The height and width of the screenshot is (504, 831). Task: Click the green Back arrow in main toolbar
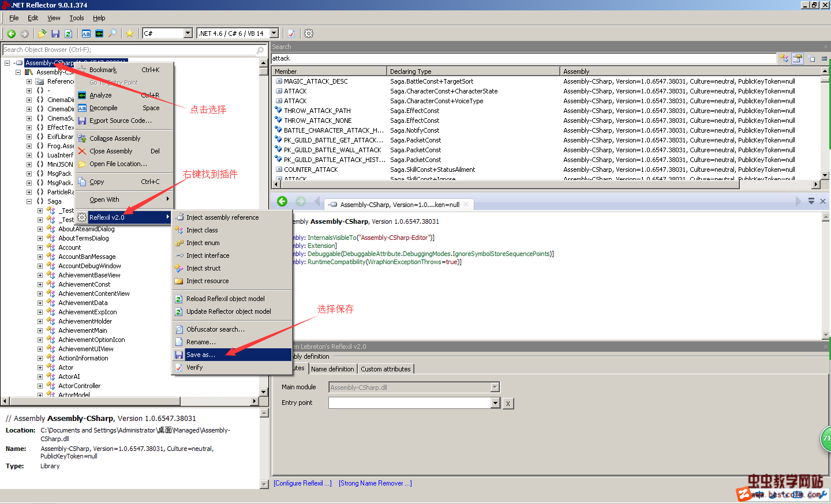11,33
